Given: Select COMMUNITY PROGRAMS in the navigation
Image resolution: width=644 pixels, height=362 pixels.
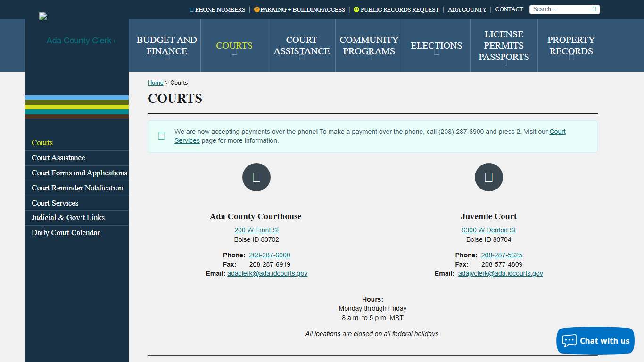Looking at the screenshot, I should pyautogui.click(x=369, y=46).
